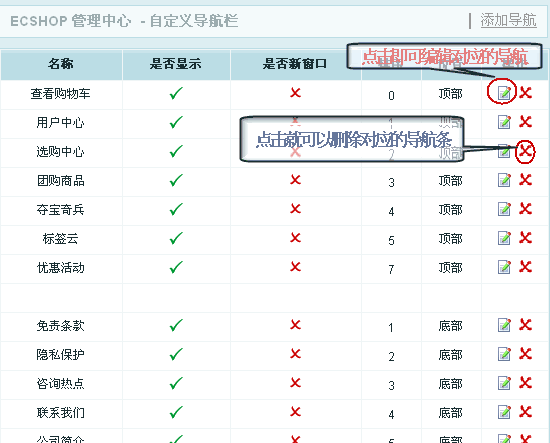Toggle display checkmark for 查看购物车
This screenshot has height=443, width=550.
176,93
